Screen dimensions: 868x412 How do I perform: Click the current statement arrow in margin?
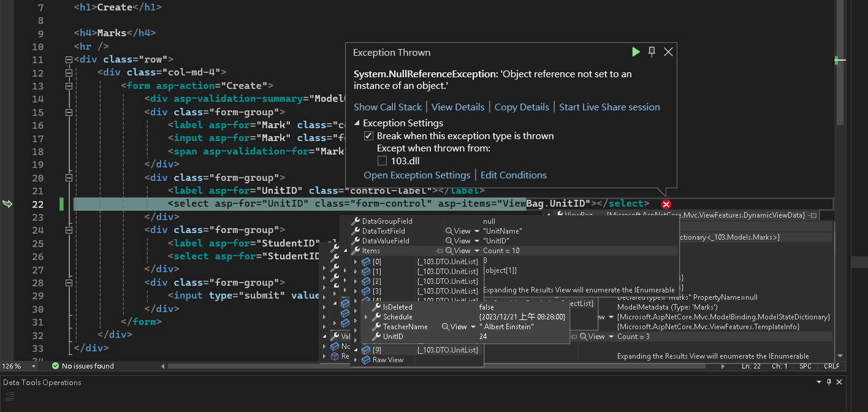(7, 204)
